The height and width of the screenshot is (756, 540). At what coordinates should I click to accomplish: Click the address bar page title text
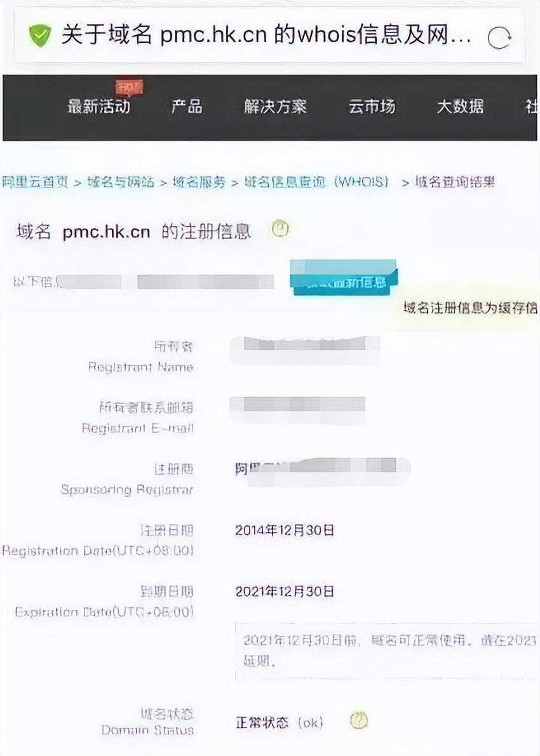266,35
